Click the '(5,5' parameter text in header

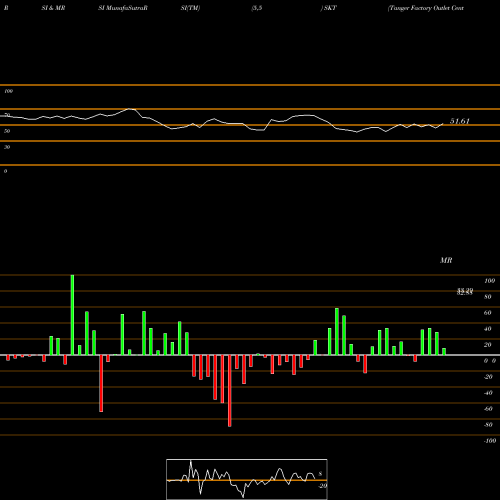pos(257,8)
